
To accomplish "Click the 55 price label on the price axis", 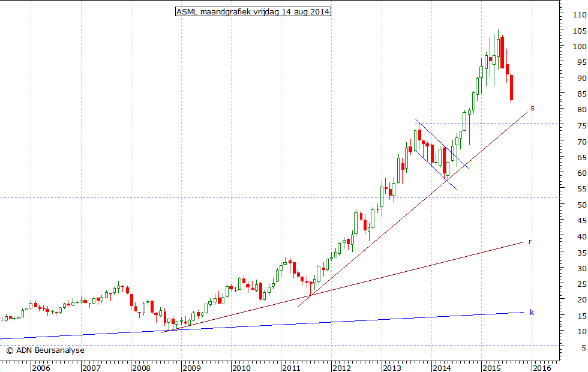I will (x=582, y=190).
